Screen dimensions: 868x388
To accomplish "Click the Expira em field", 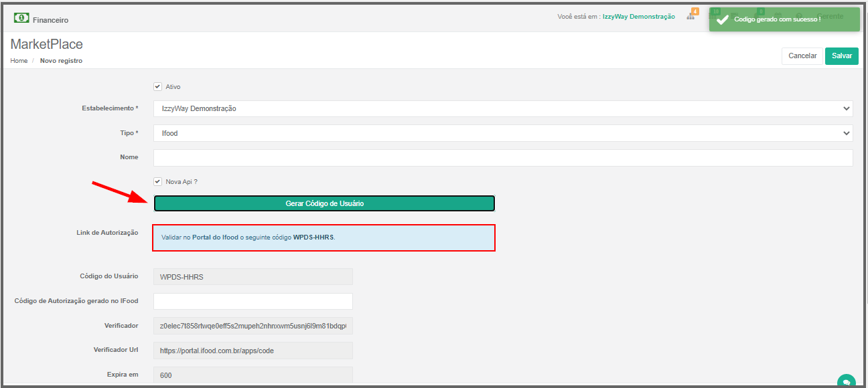I will click(x=253, y=375).
